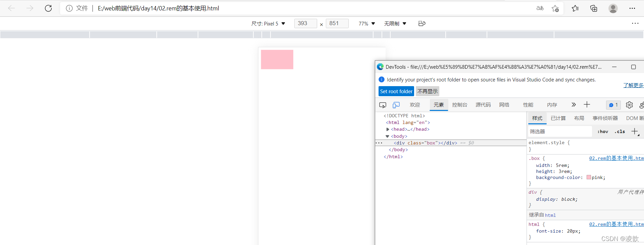Open the 无限制 throttling dropdown
Image resolution: width=644 pixels, height=245 pixels.
[395, 23]
